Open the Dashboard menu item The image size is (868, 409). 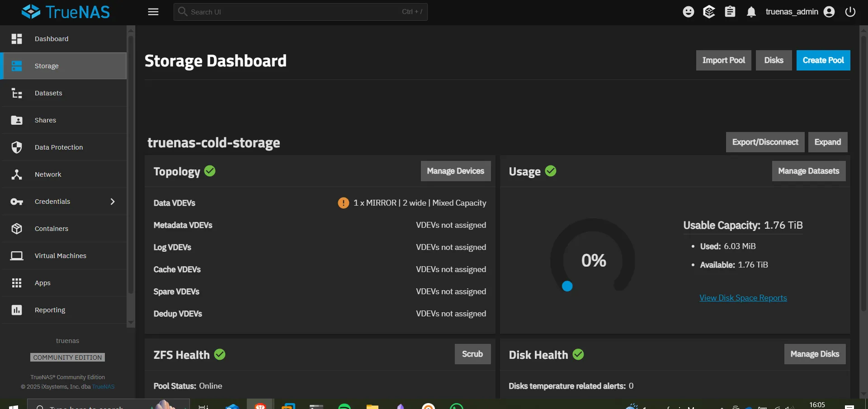click(64, 39)
